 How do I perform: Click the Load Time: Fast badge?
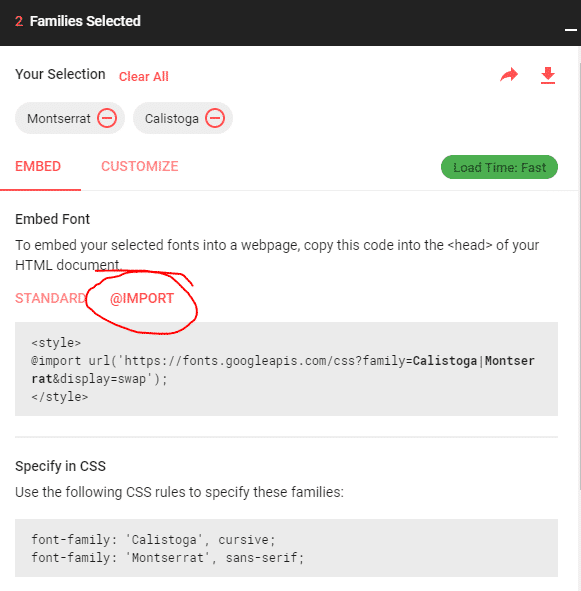pos(499,167)
